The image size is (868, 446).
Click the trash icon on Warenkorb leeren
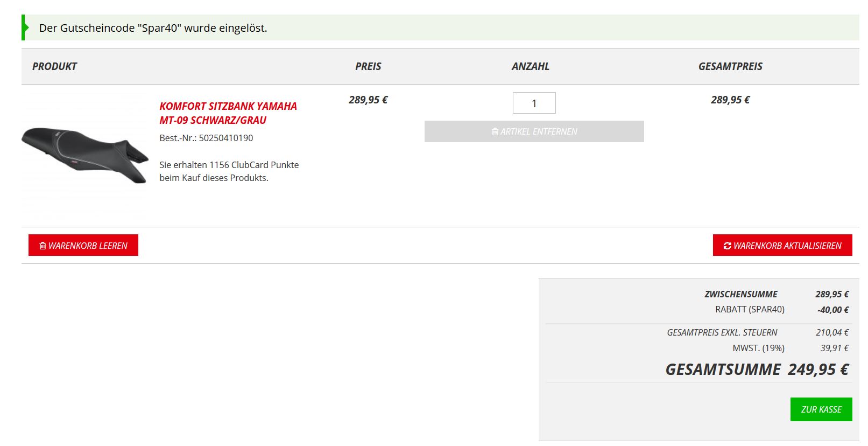pos(43,246)
